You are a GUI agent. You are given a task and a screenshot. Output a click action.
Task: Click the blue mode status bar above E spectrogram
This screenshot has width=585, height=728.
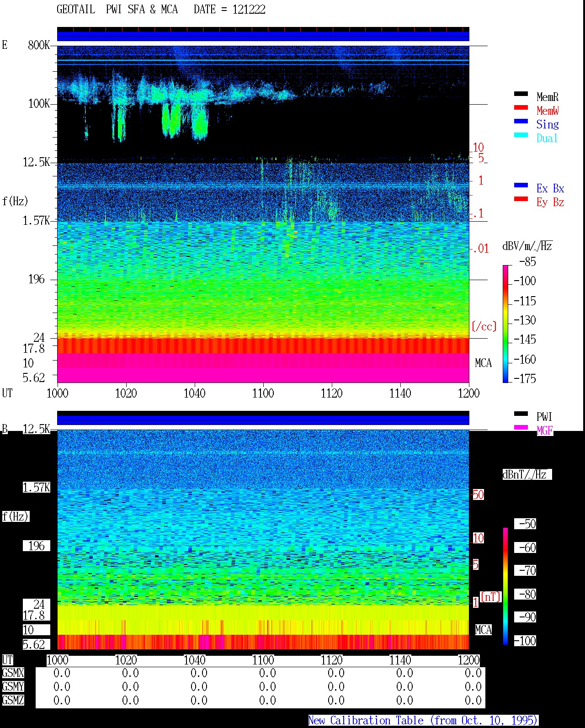tap(263, 36)
